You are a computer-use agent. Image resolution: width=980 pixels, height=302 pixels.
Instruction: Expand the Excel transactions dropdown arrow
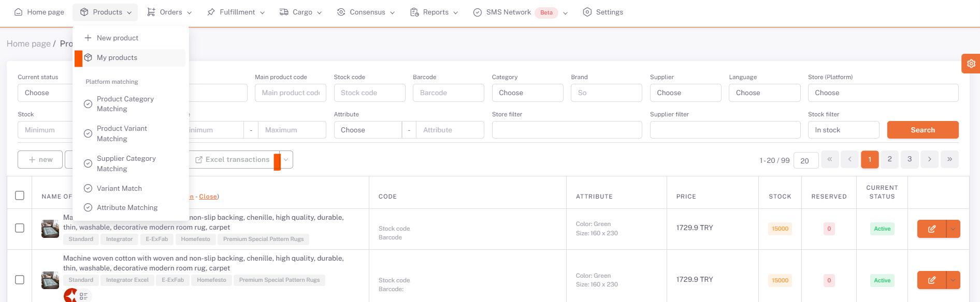tap(286, 160)
